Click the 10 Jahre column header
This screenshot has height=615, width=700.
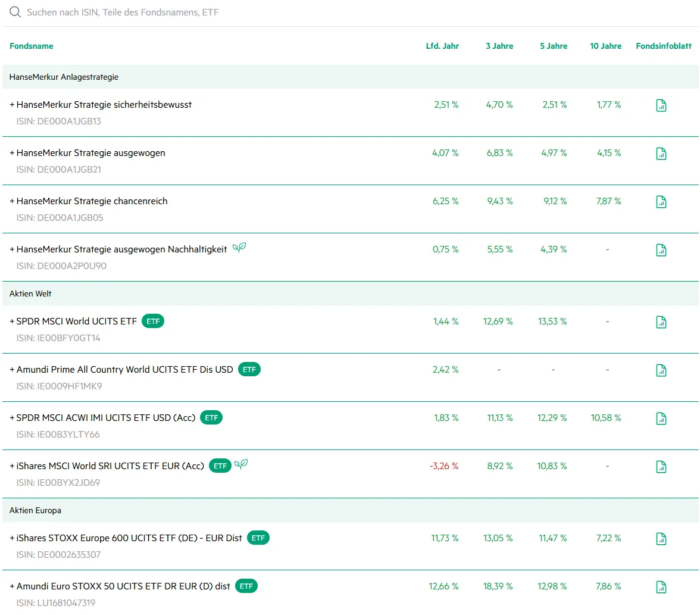point(605,46)
